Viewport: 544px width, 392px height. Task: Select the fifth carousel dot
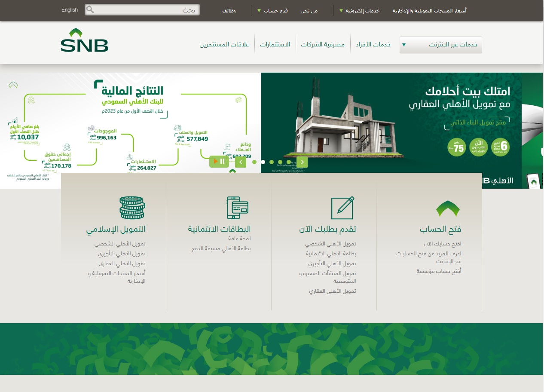289,162
